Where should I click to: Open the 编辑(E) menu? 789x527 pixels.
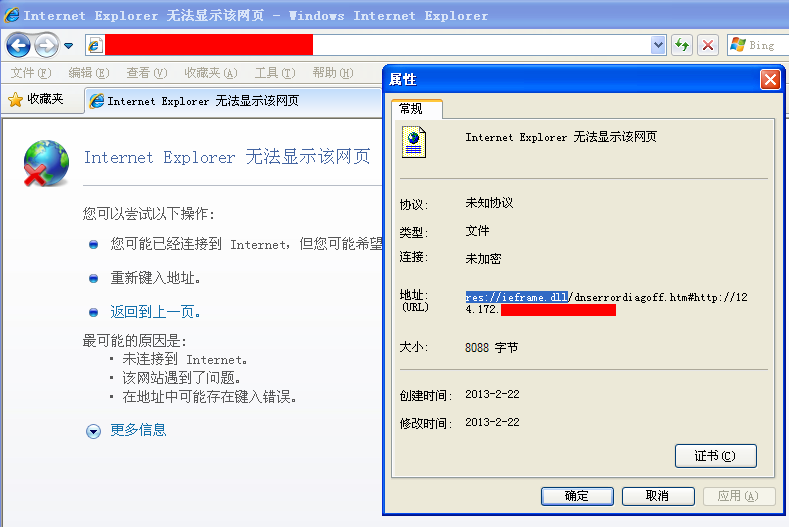pyautogui.click(x=89, y=73)
